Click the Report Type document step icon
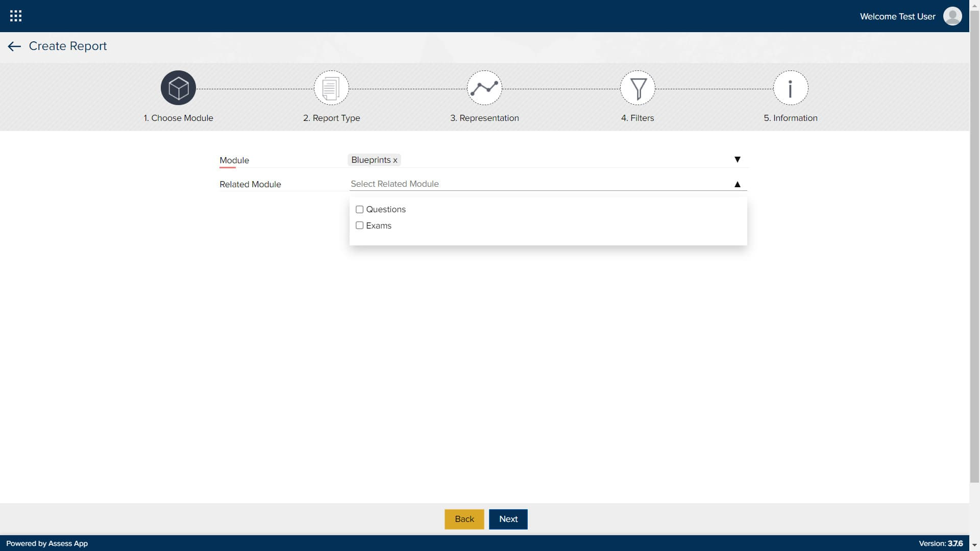This screenshot has height=551, width=980. tap(331, 88)
